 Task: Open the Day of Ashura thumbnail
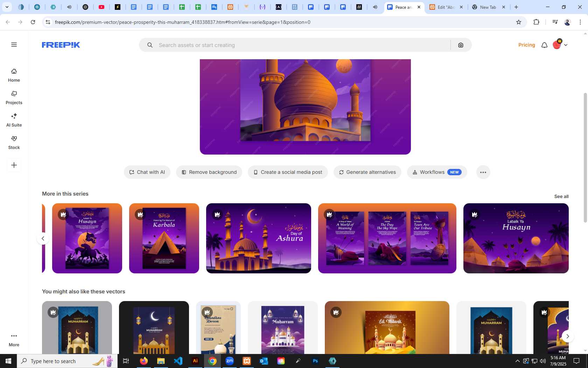[259, 238]
